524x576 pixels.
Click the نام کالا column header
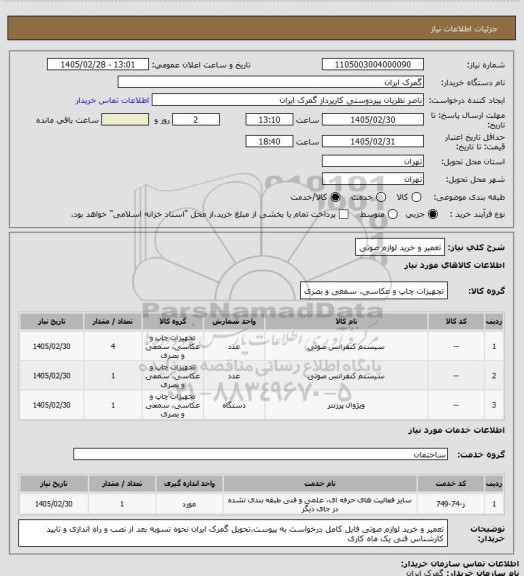pos(346,321)
